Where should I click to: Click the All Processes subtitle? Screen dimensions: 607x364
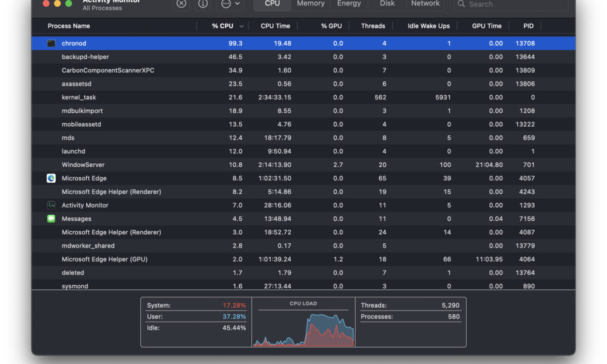pyautogui.click(x=102, y=8)
